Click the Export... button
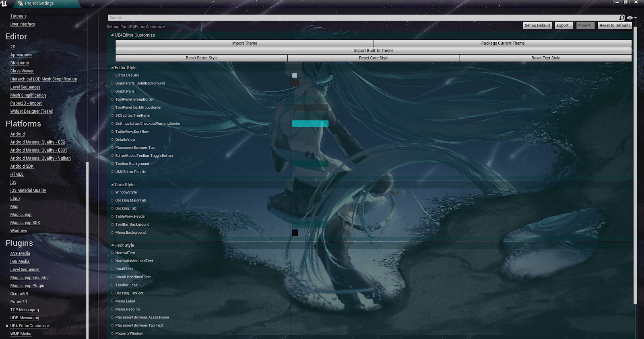This screenshot has height=339, width=644. [x=564, y=25]
